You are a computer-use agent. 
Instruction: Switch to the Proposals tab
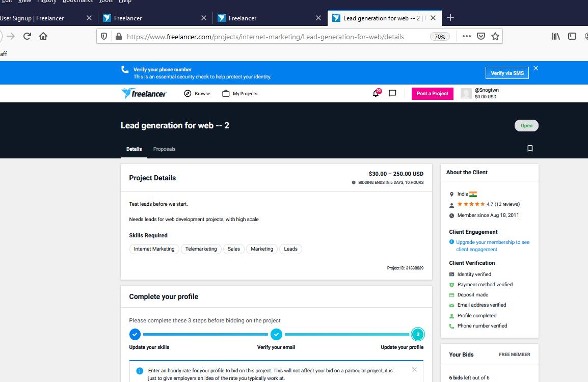(164, 149)
